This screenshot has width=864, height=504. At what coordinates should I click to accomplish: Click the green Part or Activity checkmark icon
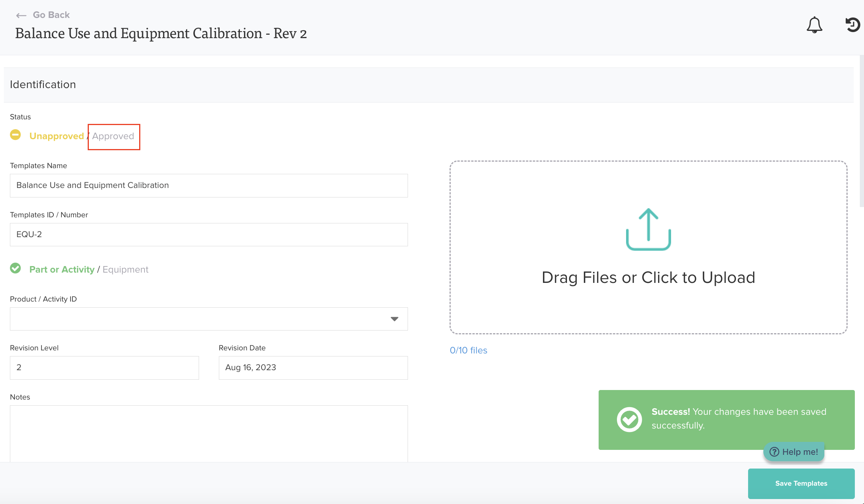(x=16, y=268)
